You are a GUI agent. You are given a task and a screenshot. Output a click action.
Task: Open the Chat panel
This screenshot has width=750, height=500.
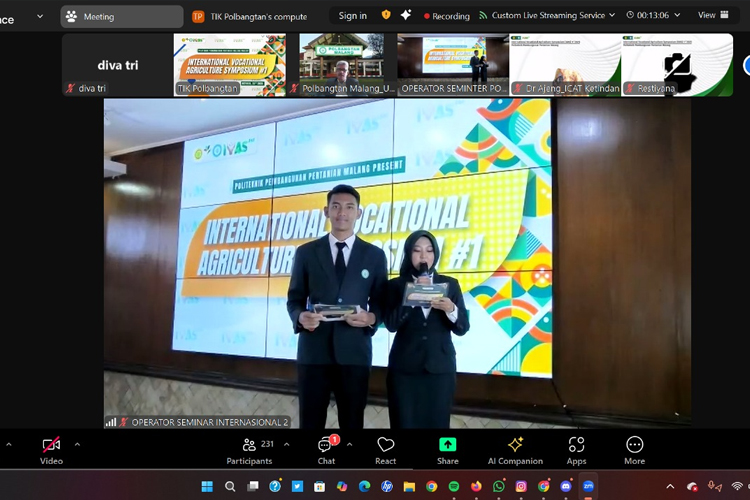pos(326,448)
